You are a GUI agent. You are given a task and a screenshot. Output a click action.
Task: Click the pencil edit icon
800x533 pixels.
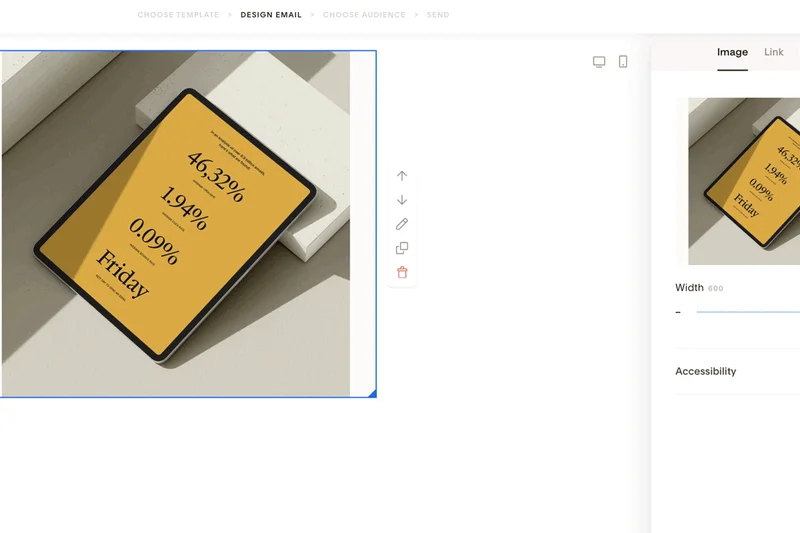point(402,224)
